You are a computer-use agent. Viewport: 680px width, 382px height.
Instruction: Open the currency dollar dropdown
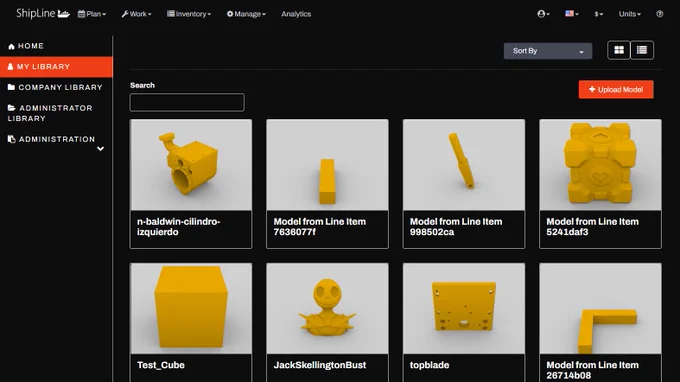tap(598, 14)
